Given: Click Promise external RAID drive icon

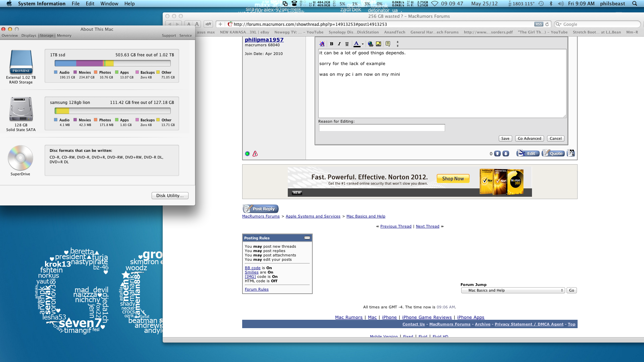Looking at the screenshot, I should [21, 62].
